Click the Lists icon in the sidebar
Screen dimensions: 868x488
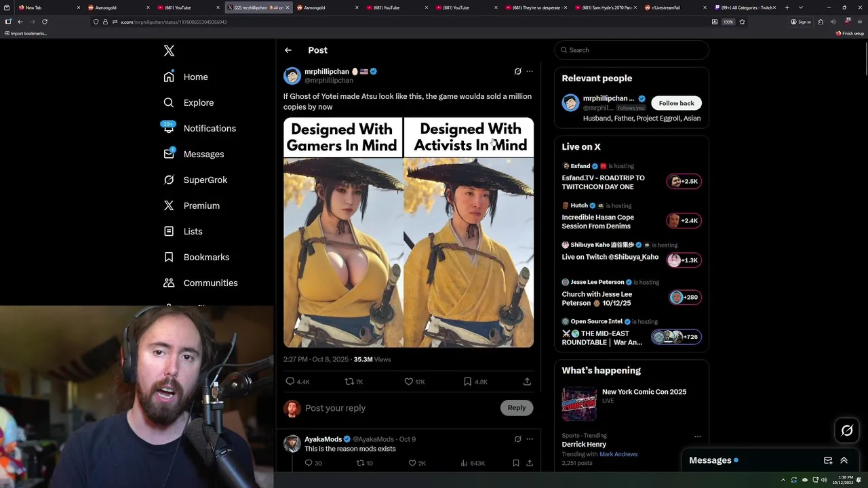(169, 231)
